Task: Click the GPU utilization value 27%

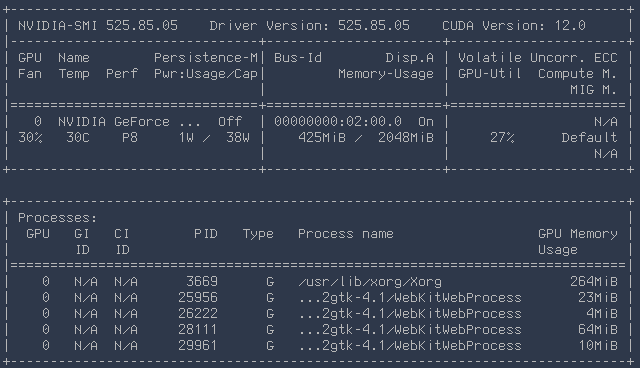Action: [502, 137]
